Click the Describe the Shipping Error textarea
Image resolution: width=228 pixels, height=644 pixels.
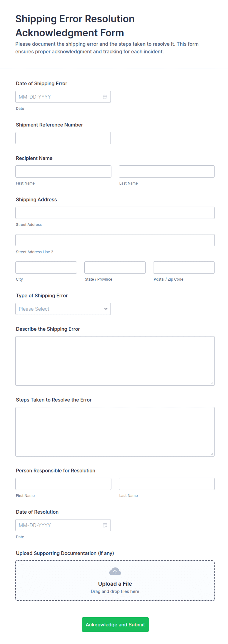point(115,361)
